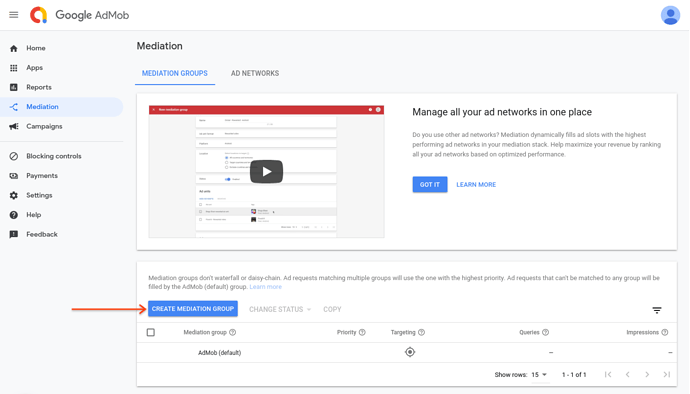Screen dimensions: 690x394
Task: Switch to the Mediation Groups tab
Action: click(x=175, y=74)
